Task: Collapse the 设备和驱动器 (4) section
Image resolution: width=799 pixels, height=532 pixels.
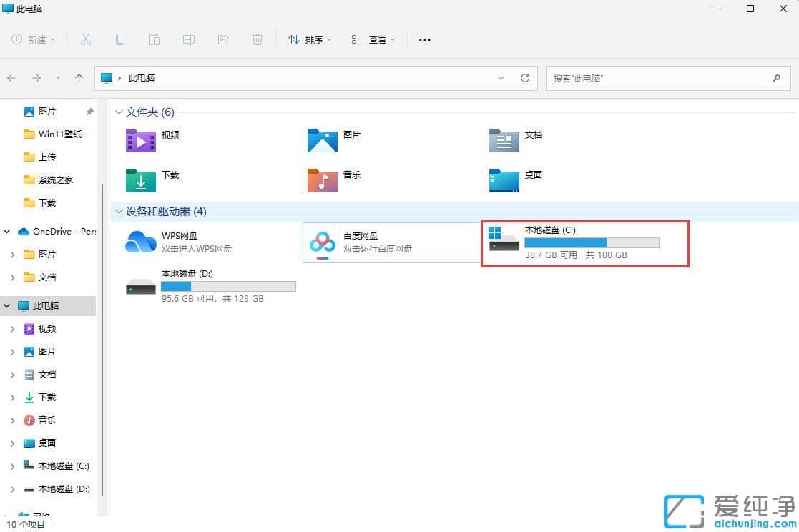Action: (118, 212)
